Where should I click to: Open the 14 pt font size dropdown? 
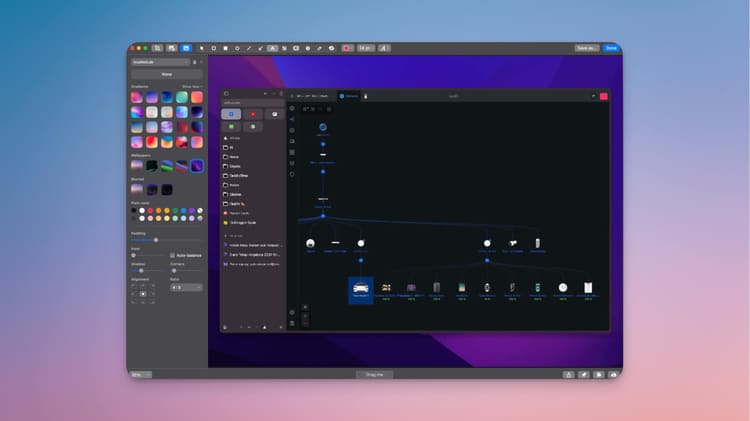click(x=366, y=48)
